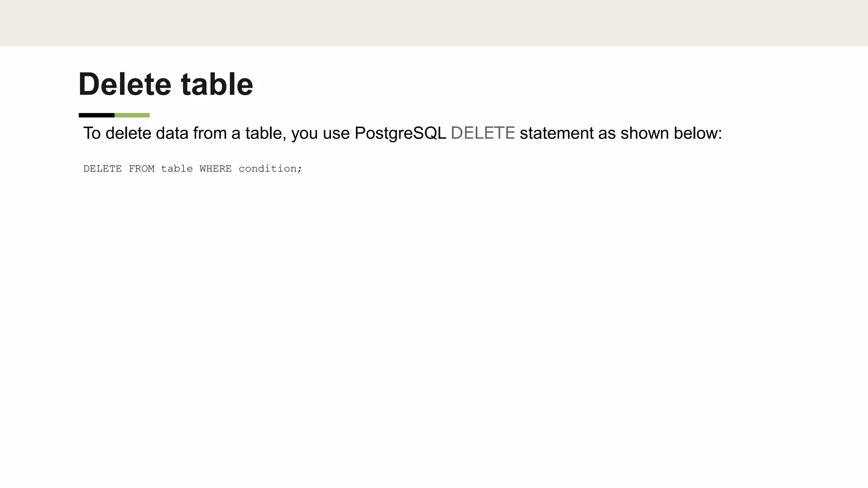The height and width of the screenshot is (488, 868).
Task: Click "table," in the body sentence
Action: (x=266, y=133)
